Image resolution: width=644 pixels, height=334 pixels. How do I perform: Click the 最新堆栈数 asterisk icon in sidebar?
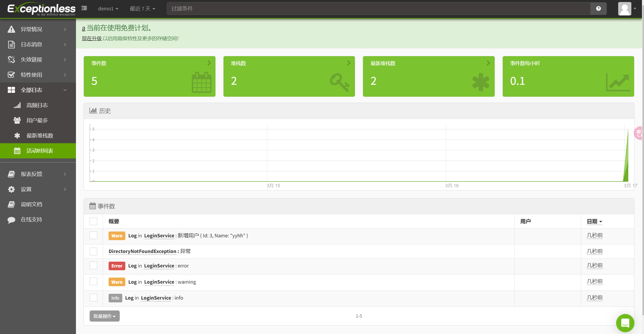(17, 135)
